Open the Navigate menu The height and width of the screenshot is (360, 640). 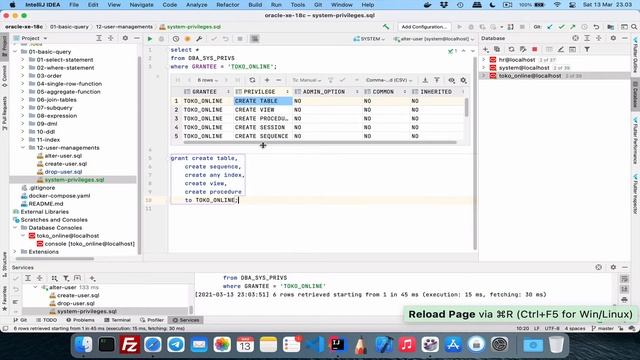click(x=141, y=4)
